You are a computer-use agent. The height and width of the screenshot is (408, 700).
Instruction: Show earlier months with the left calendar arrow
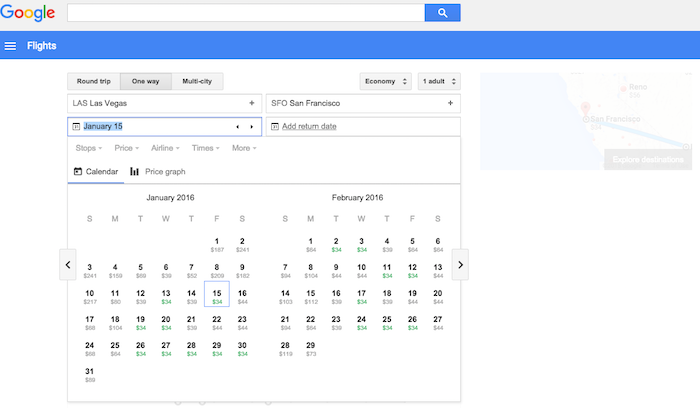pyautogui.click(x=68, y=265)
